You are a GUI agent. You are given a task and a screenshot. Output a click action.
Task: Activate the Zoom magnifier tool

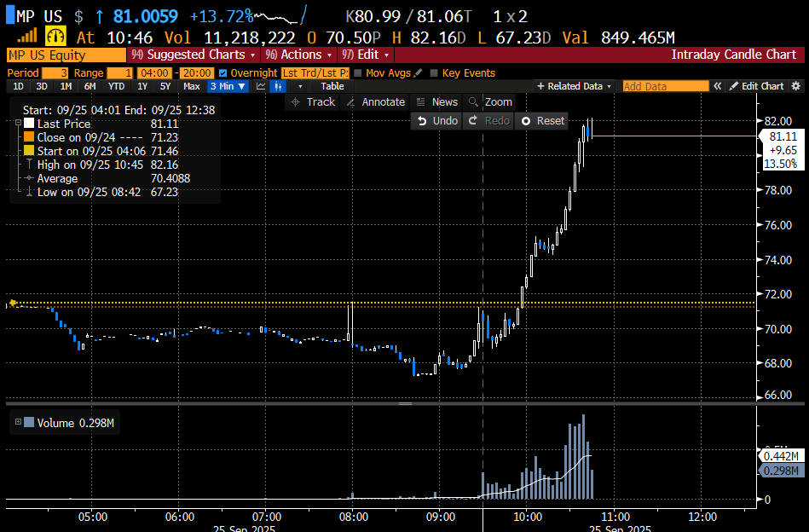[x=490, y=102]
